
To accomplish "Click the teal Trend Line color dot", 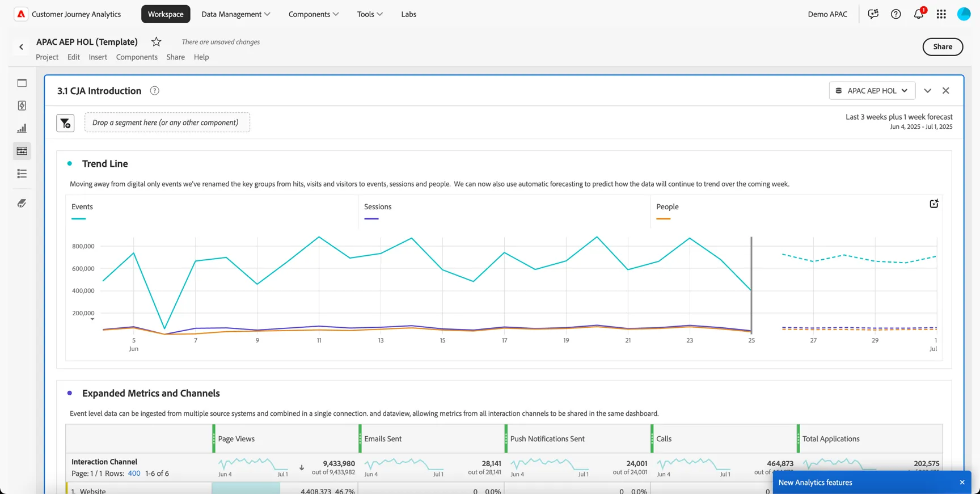I will click(70, 164).
